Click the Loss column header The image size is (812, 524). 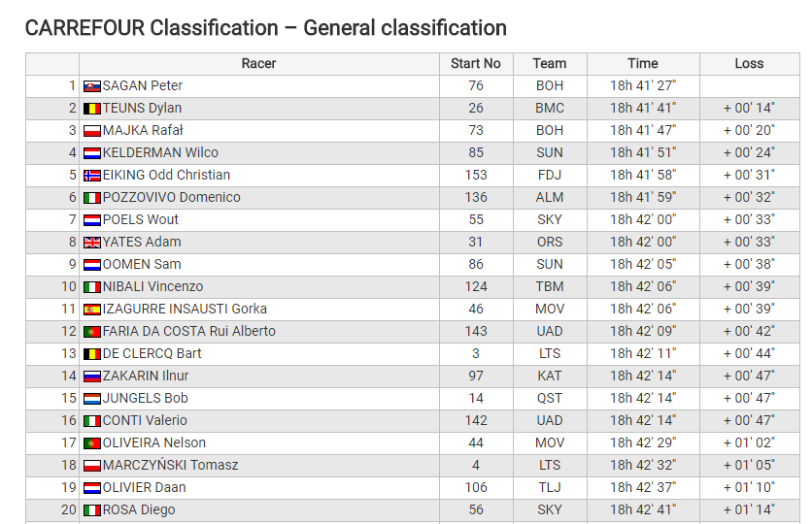point(749,64)
